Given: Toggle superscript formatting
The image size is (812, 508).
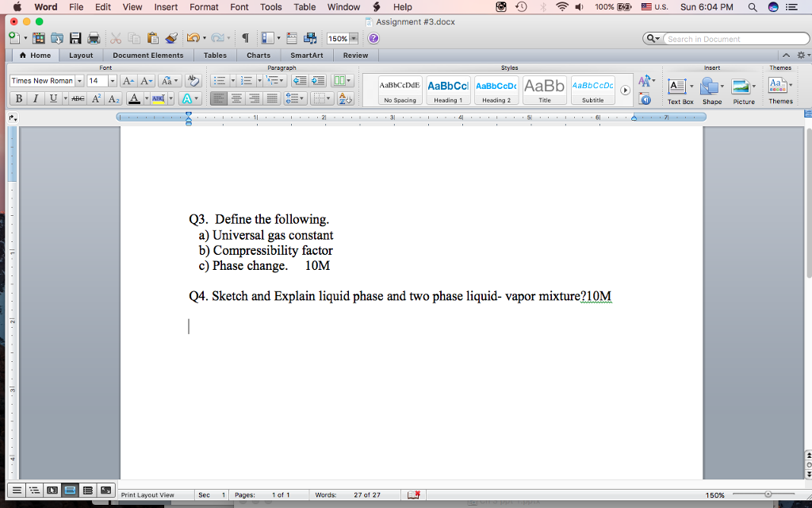Looking at the screenshot, I should tap(96, 97).
